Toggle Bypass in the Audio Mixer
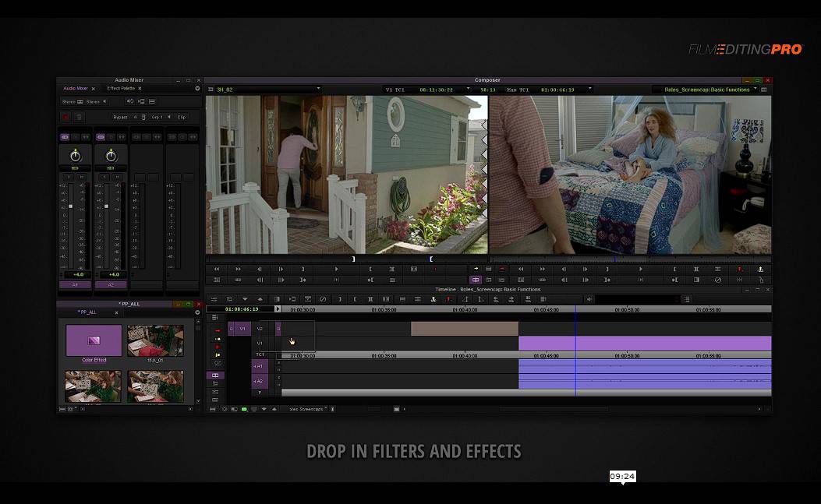Screen dimensions: 821x504 coord(121,117)
